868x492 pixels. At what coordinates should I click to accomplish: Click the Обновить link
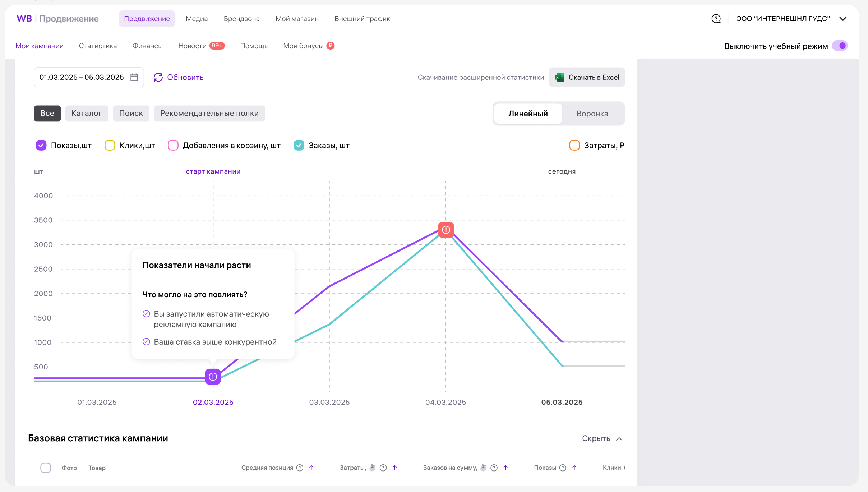[x=185, y=77]
